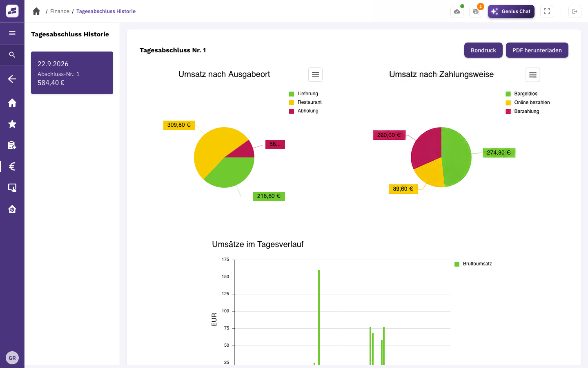Open chart menu for Umsatz nach Zahlungsweise

pos(533,75)
